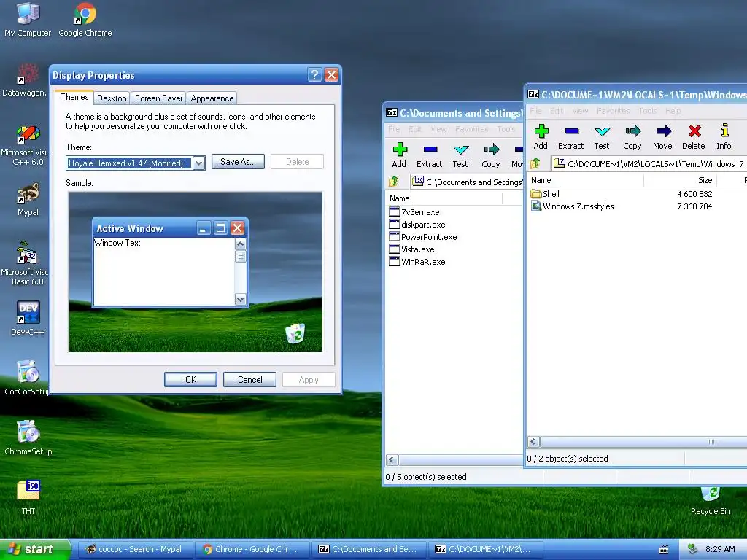Sort by Size column in Temp window
The width and height of the screenshot is (747, 560).
coord(681,180)
